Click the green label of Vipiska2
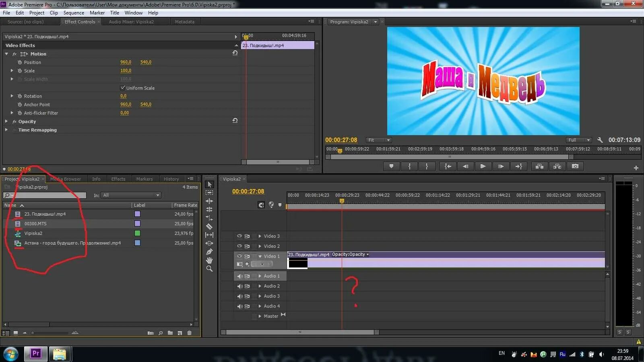This screenshot has width=644, height=362. (137, 233)
